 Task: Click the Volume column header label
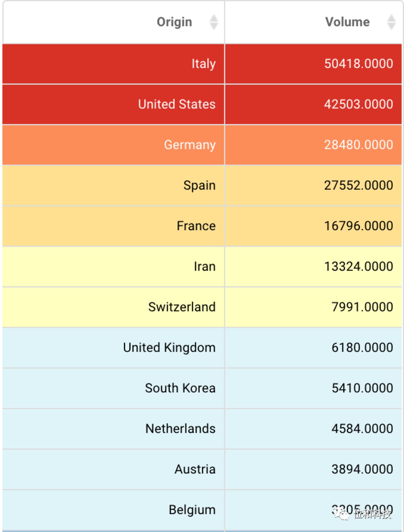coord(347,22)
